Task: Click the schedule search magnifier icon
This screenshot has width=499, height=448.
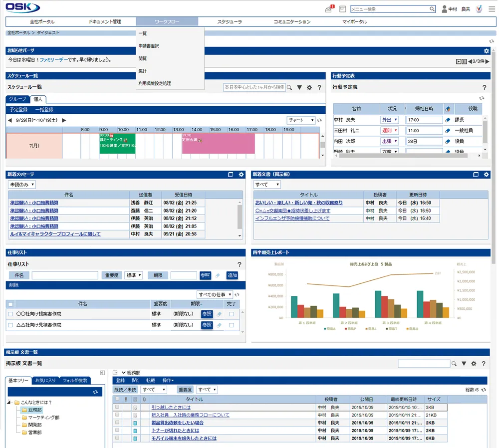Action: coord(289,87)
